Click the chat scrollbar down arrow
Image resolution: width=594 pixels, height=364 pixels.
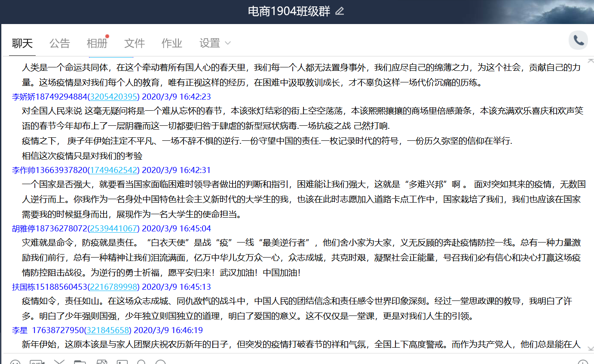click(x=590, y=349)
